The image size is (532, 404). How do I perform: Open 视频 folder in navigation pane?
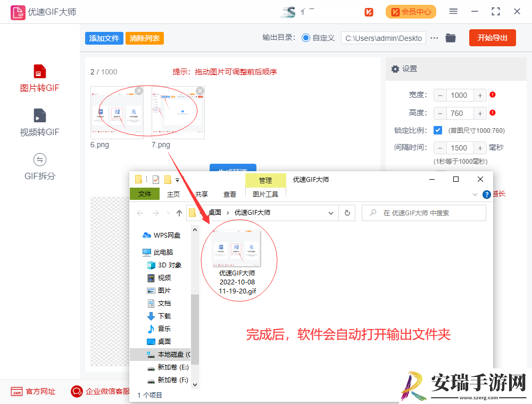(159, 278)
